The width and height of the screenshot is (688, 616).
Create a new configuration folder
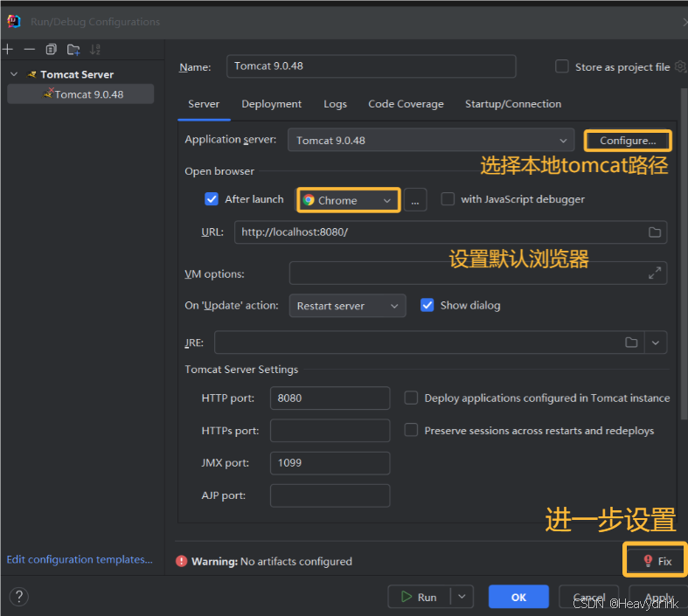(x=73, y=50)
